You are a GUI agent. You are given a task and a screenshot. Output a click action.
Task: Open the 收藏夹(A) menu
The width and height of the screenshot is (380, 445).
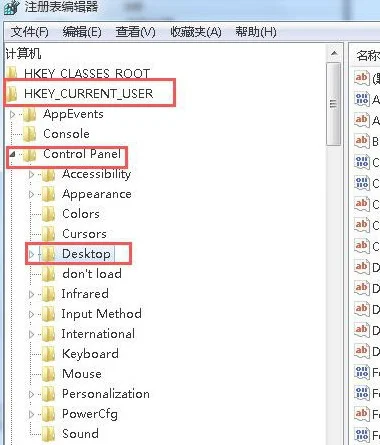[196, 32]
